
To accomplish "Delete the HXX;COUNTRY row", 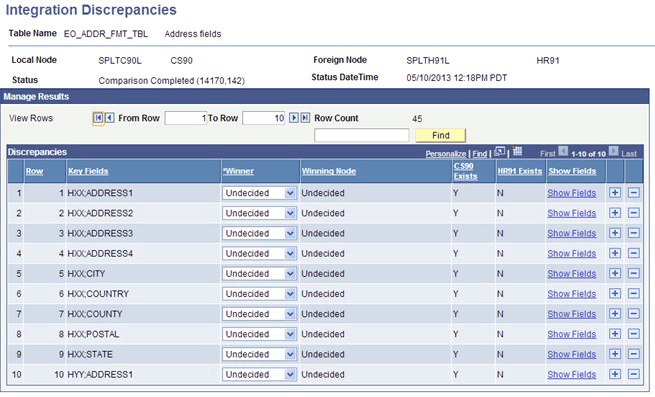I will coord(634,293).
